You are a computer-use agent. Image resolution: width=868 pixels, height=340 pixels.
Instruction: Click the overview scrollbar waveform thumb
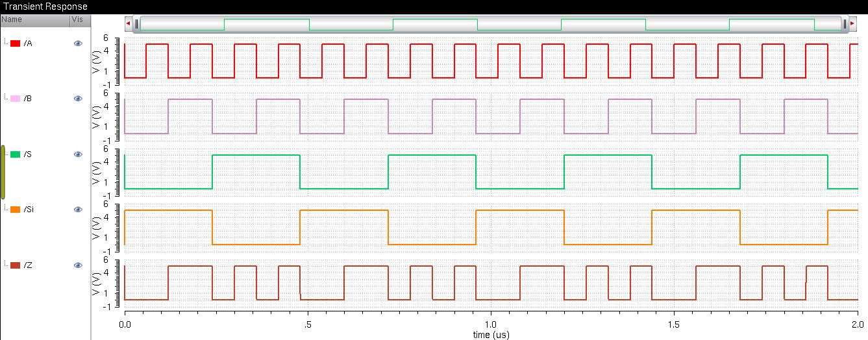pos(491,24)
